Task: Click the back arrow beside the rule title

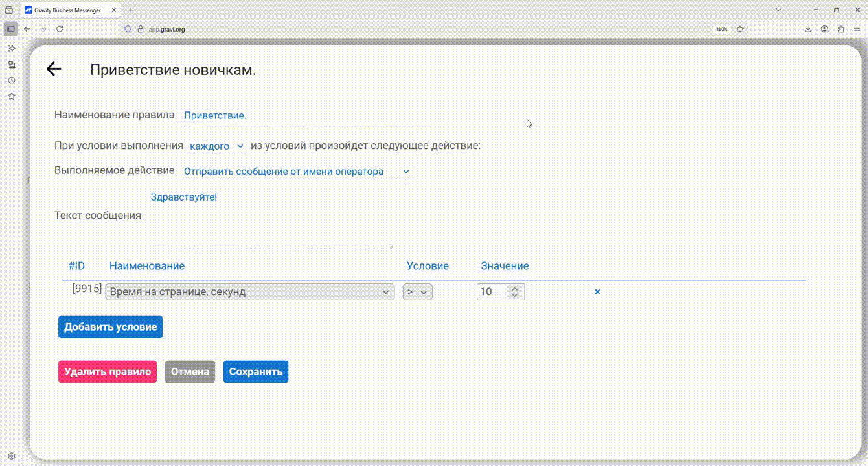Action: click(x=53, y=69)
